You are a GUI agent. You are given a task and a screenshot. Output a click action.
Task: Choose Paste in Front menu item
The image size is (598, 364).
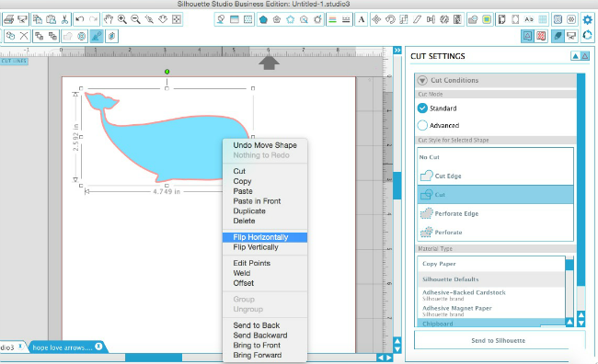[265, 201]
